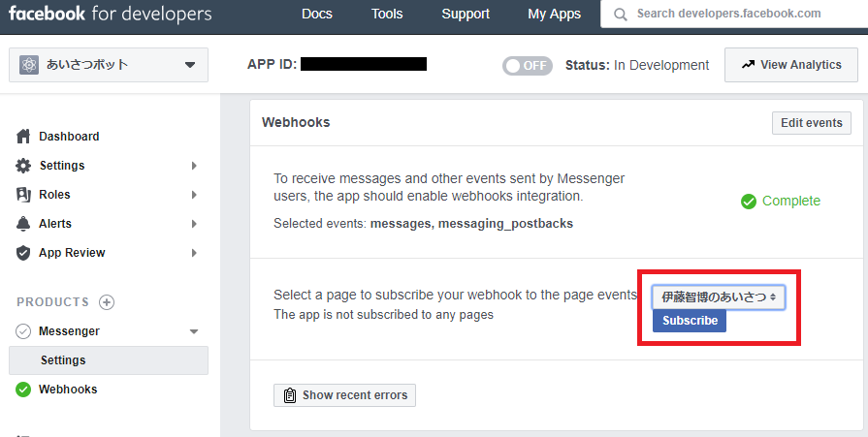Click the Roles label in sidebar
Viewport: 868px width, 437px height.
point(54,195)
